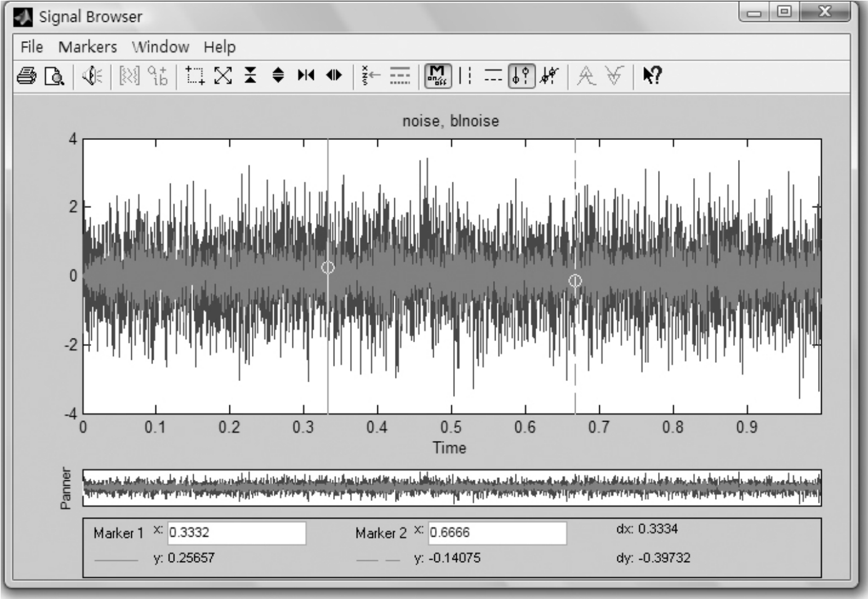Click the "dy: -0.39732" readout
The image size is (868, 599).
coord(653,558)
